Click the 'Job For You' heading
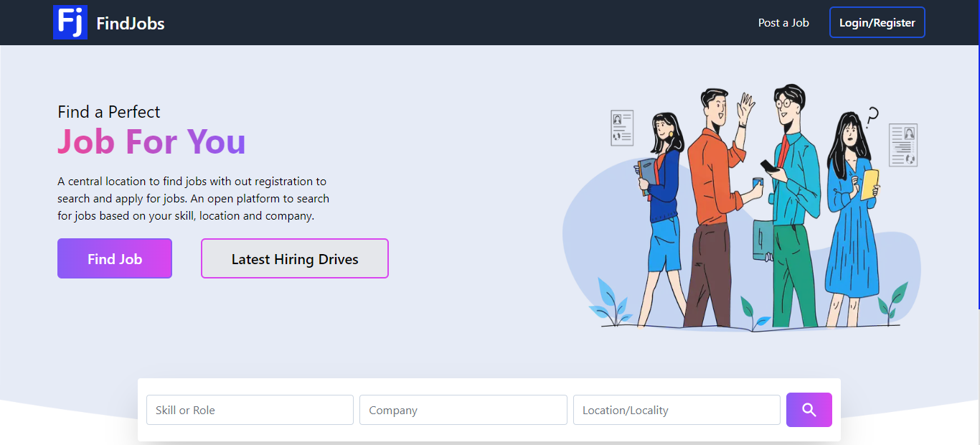980x445 pixels. pyautogui.click(x=151, y=142)
